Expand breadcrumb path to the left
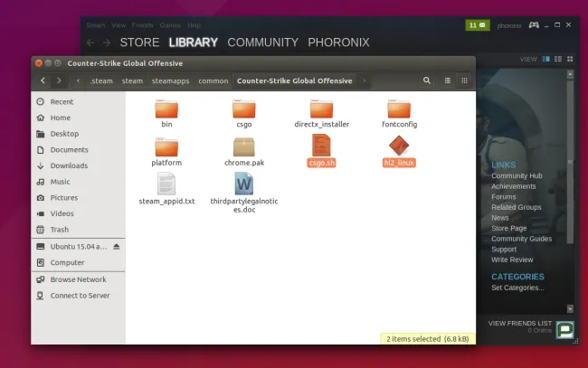588x368 pixels. [x=78, y=80]
